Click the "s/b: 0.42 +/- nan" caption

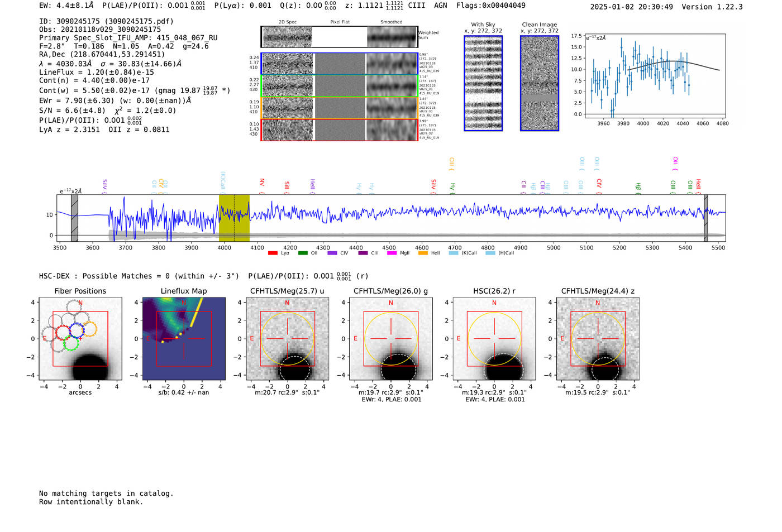click(x=184, y=392)
